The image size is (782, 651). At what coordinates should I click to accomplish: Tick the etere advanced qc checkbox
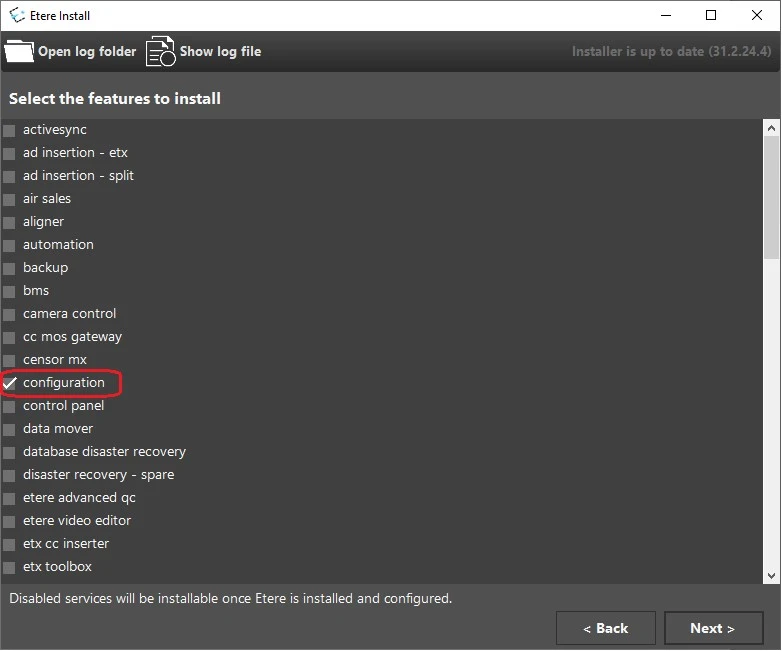tap(9, 498)
